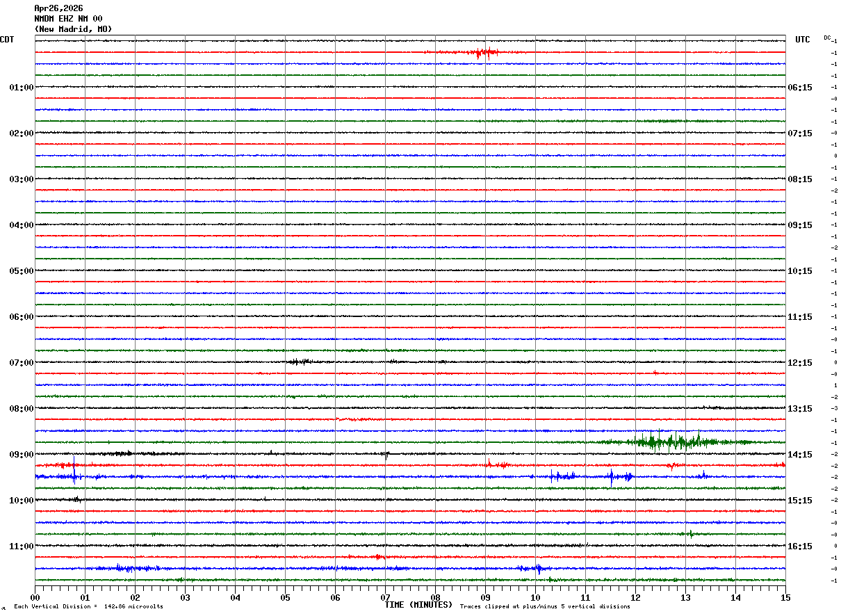Viewport: 841px width, 616px height.
Task: Click the 01:00 CDT hour label
Action: (22, 88)
